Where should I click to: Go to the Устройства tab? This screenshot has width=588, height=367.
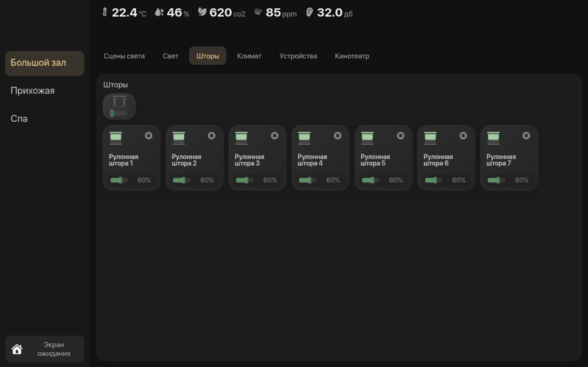[x=298, y=56]
